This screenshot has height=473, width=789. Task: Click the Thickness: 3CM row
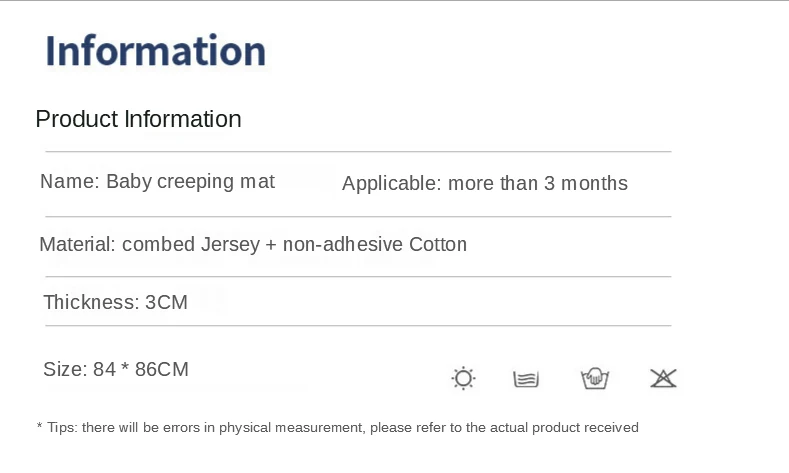click(x=116, y=302)
